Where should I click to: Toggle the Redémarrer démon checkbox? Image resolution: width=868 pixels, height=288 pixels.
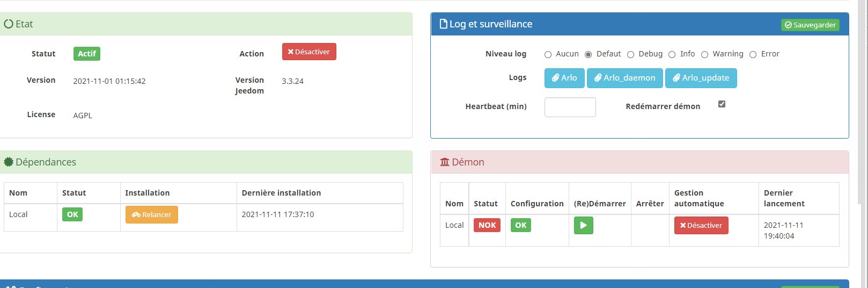(x=722, y=104)
